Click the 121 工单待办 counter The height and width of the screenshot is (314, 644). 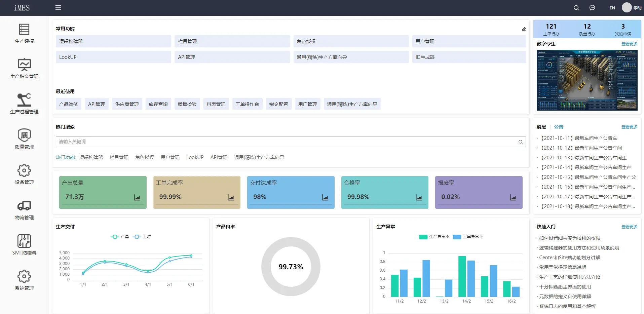click(551, 29)
